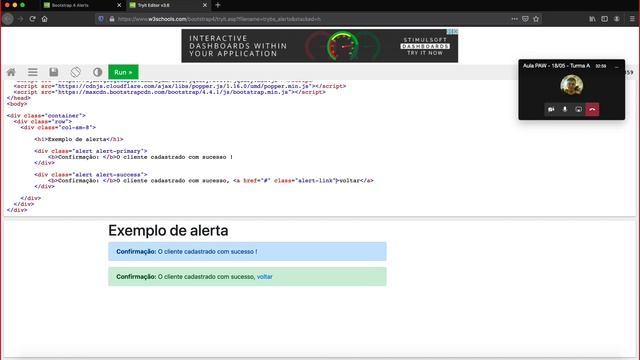
Task: Open the editor hamburger menu icon
Action: coord(33,72)
